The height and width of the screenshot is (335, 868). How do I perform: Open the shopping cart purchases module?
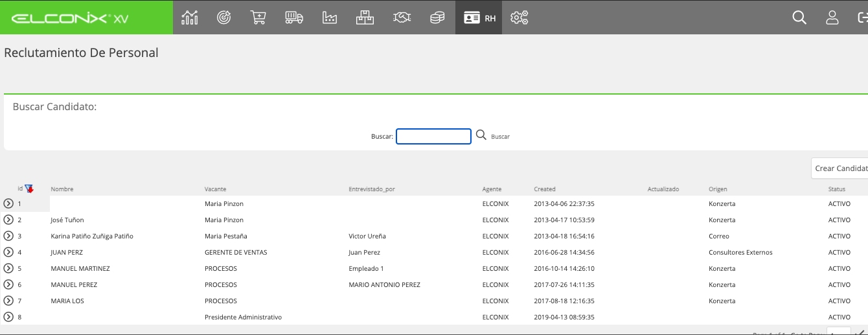tap(258, 17)
